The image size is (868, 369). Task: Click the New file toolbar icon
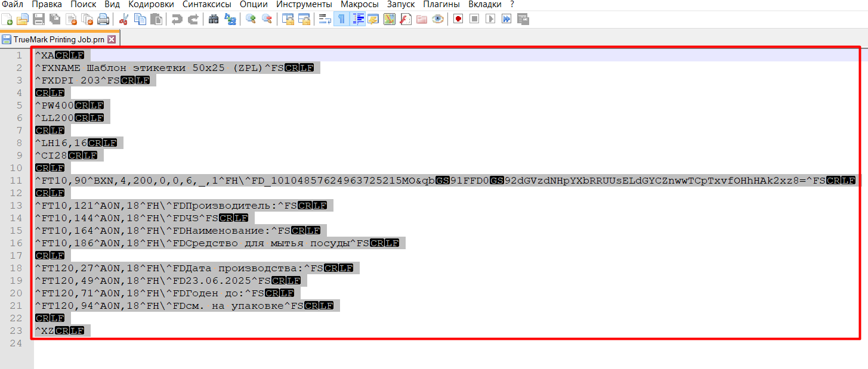(x=7, y=19)
